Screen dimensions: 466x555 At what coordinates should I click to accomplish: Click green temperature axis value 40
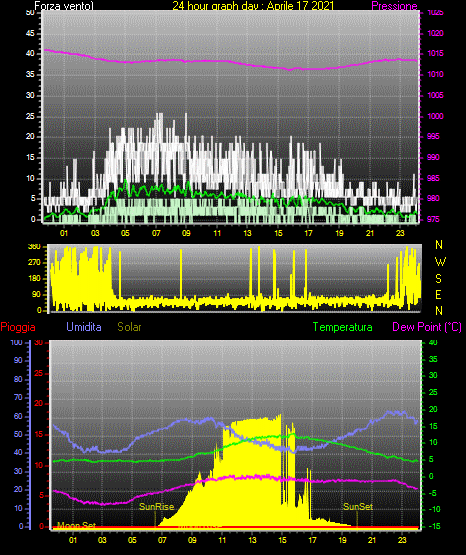[433, 342]
